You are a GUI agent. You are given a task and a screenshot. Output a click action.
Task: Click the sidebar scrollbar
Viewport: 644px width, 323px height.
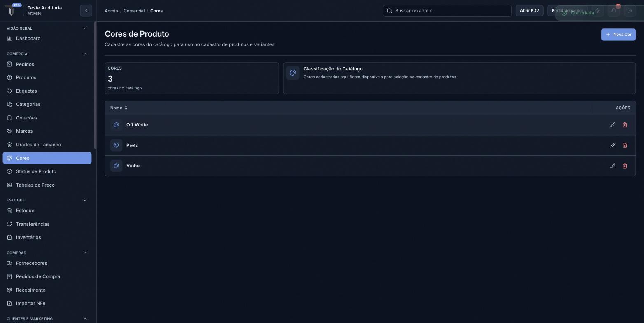tap(95, 86)
